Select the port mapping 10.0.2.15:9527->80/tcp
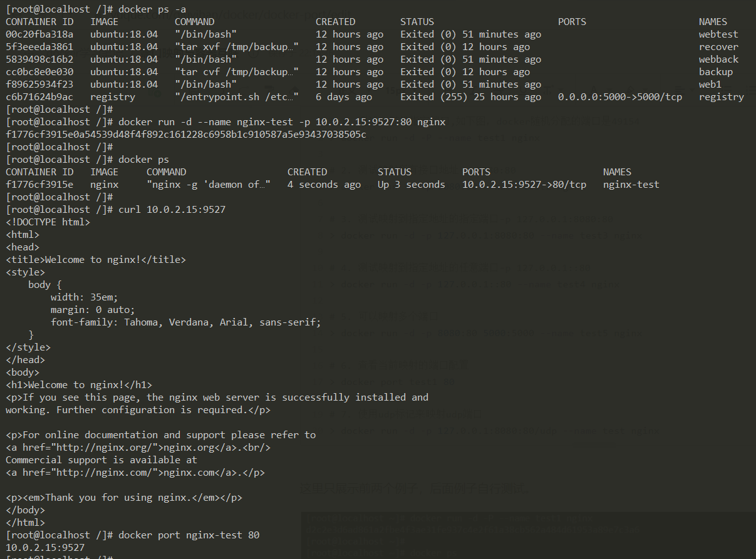This screenshot has width=756, height=559. click(524, 185)
